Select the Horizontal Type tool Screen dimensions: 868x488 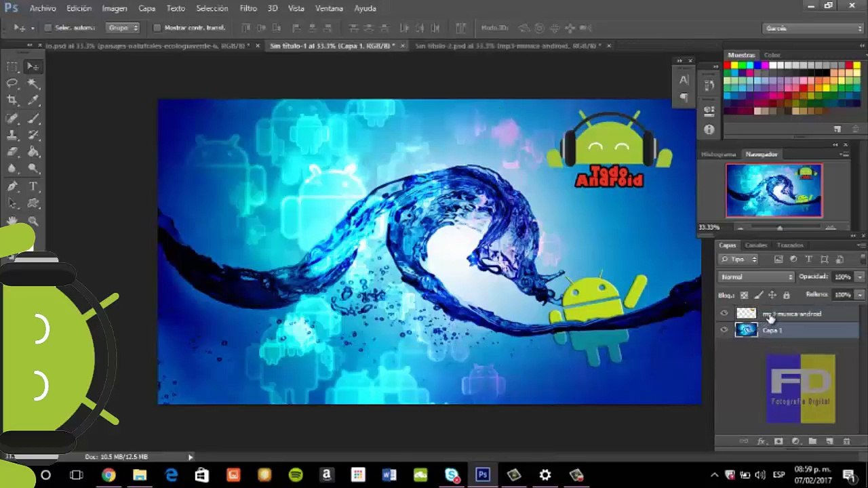(33, 186)
